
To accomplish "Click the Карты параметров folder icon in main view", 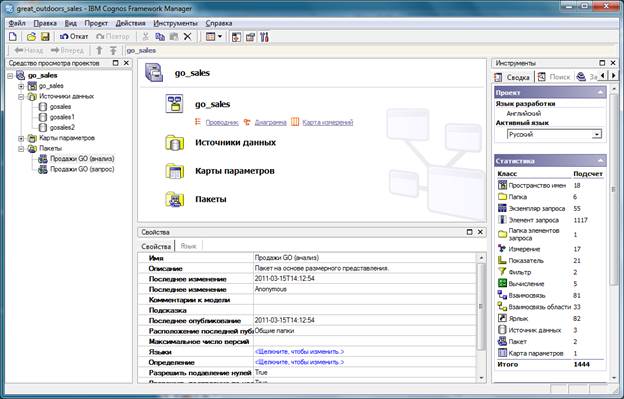I will coord(174,171).
